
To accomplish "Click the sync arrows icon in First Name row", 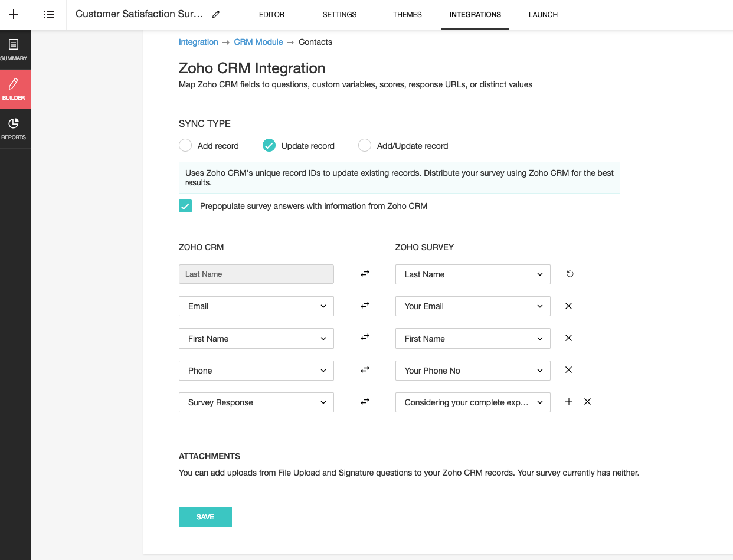I will pyautogui.click(x=365, y=338).
